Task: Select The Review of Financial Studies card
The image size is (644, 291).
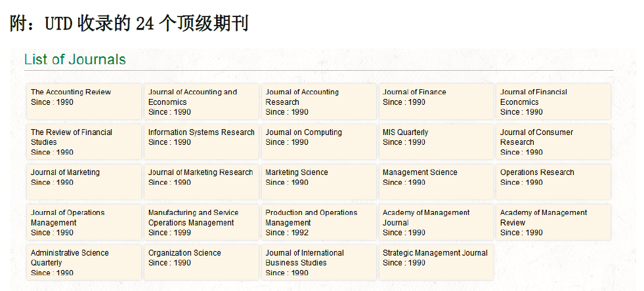Action: 84,142
